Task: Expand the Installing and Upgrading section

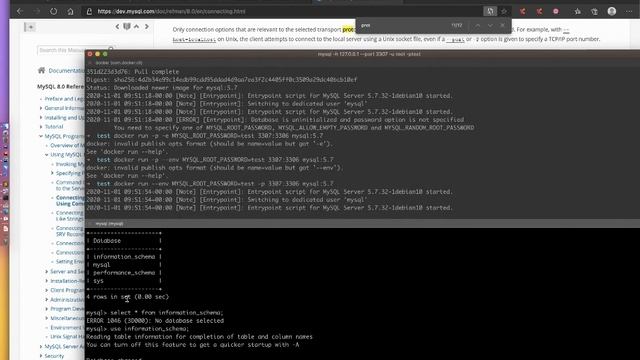Action: point(41,118)
